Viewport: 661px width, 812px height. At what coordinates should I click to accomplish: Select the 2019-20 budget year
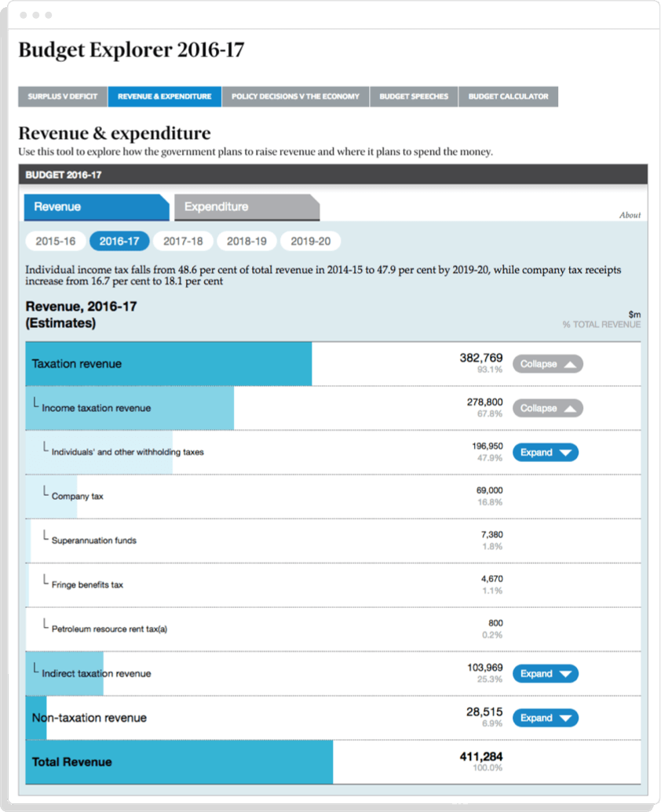310,242
